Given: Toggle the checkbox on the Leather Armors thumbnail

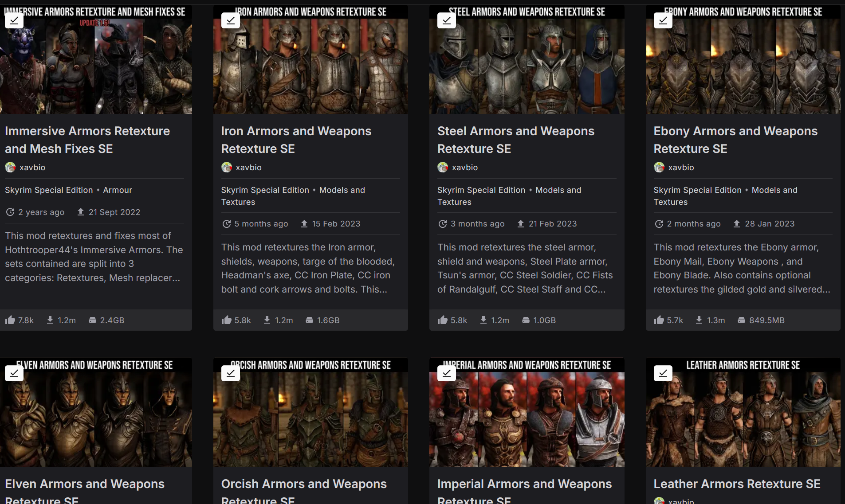Looking at the screenshot, I should (x=663, y=373).
